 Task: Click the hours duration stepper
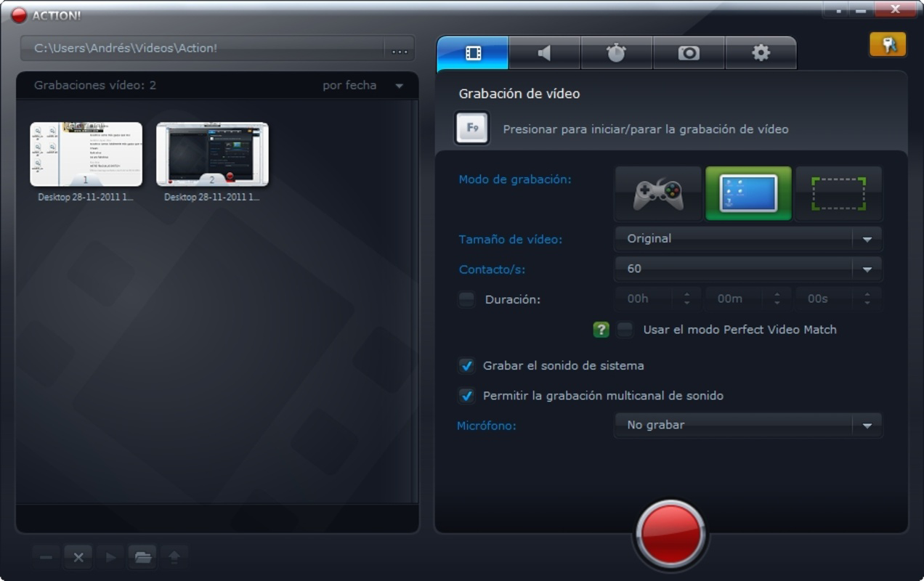pyautogui.click(x=686, y=298)
